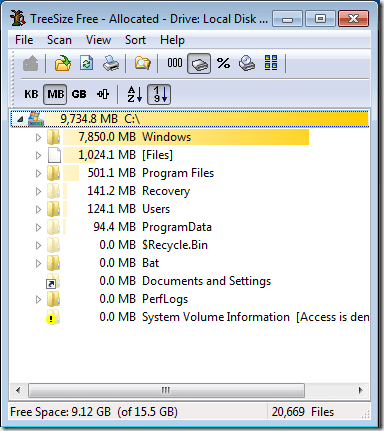This screenshot has height=431, width=384.
Task: Open the View menu
Action: point(98,40)
